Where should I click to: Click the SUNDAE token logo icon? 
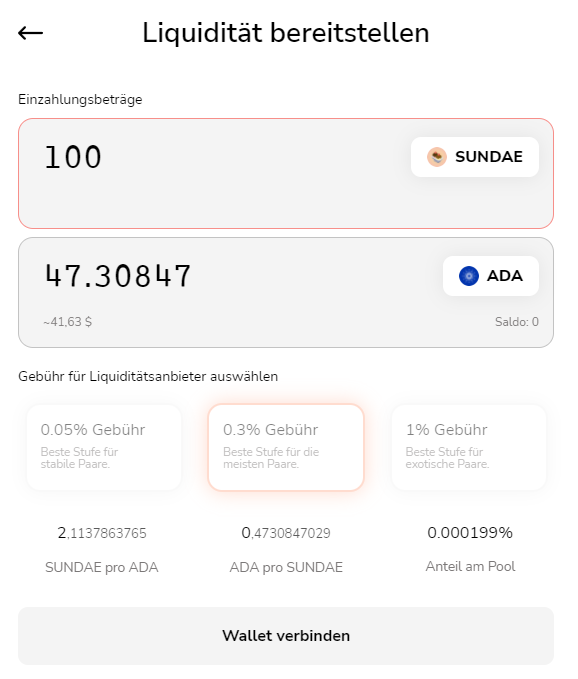click(x=436, y=157)
